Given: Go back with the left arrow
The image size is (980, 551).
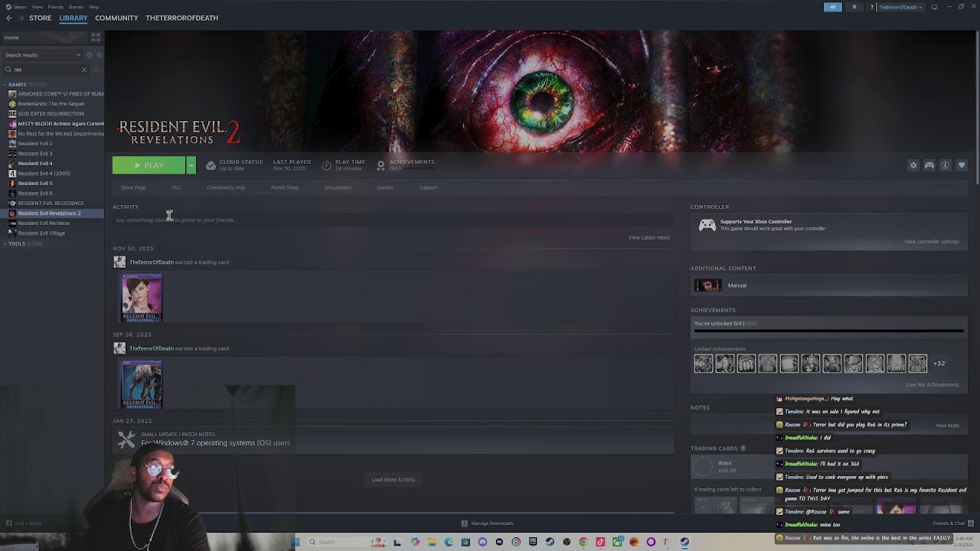Looking at the screenshot, I should click(9, 18).
